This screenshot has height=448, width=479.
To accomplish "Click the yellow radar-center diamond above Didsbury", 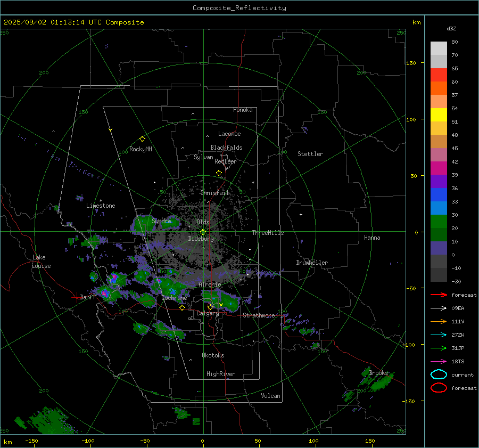I will pos(203,232).
